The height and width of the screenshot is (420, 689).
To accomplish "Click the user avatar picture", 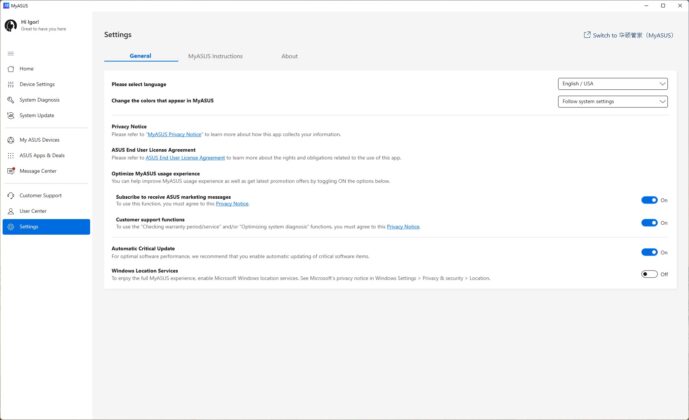I will 11,25.
